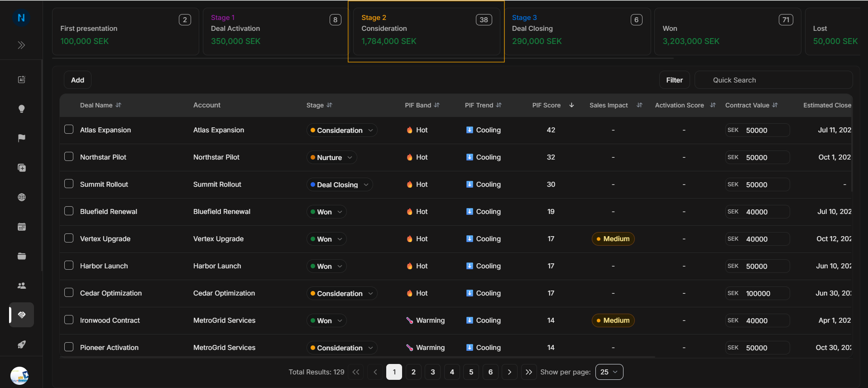Open the flag icon in sidebar

pyautogui.click(x=21, y=138)
